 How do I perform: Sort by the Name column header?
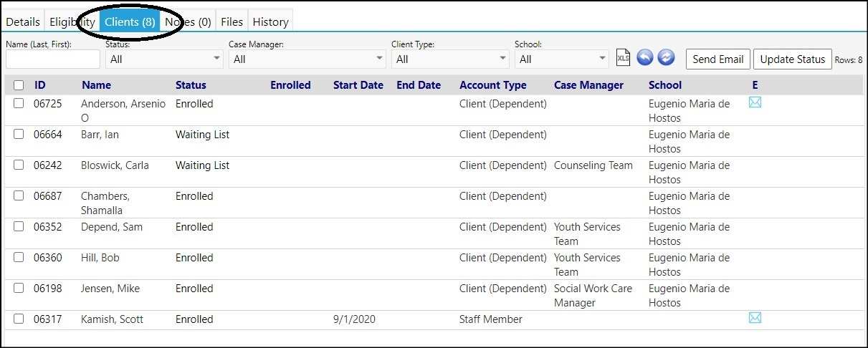96,85
